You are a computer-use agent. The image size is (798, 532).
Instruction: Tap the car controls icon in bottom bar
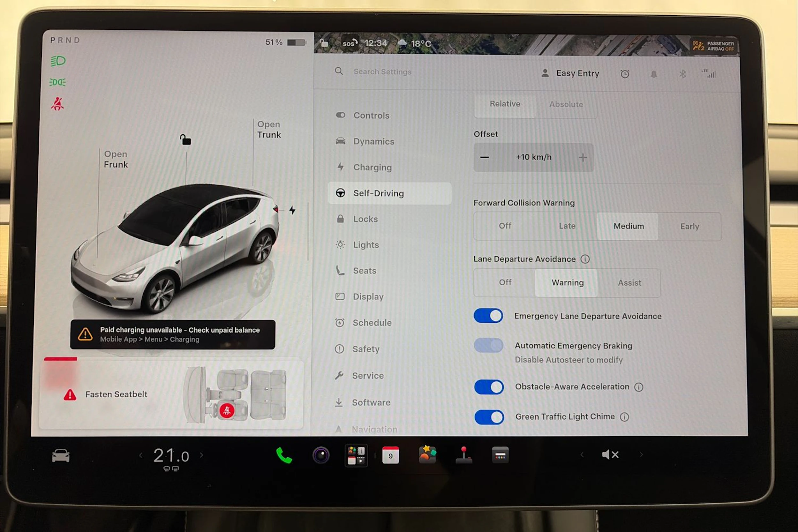tap(61, 455)
